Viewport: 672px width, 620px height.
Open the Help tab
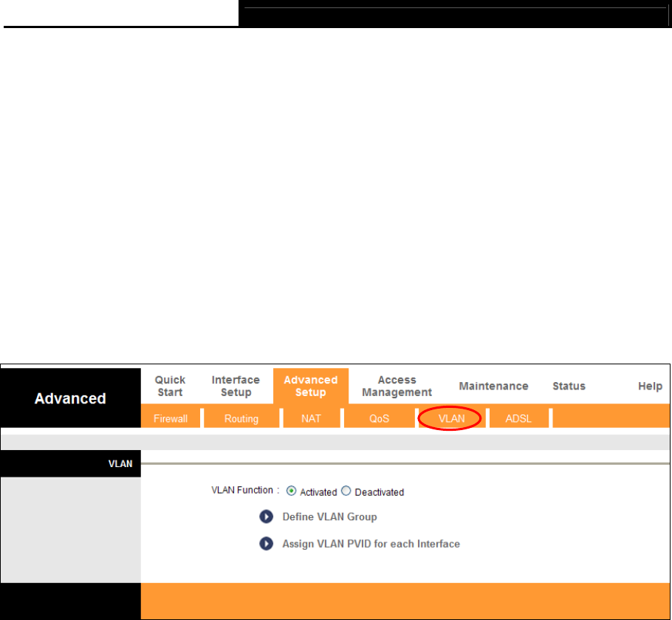pyautogui.click(x=650, y=386)
